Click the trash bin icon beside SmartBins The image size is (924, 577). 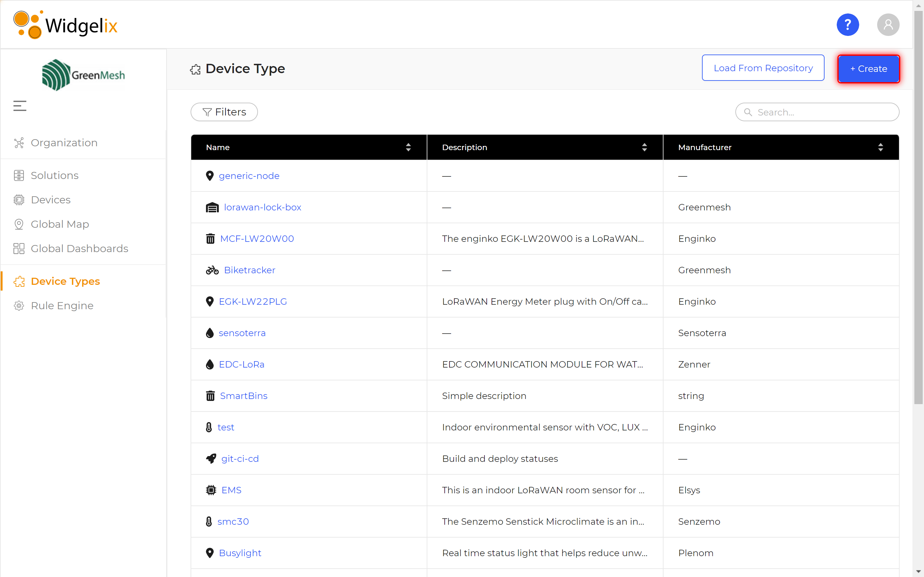210,396
